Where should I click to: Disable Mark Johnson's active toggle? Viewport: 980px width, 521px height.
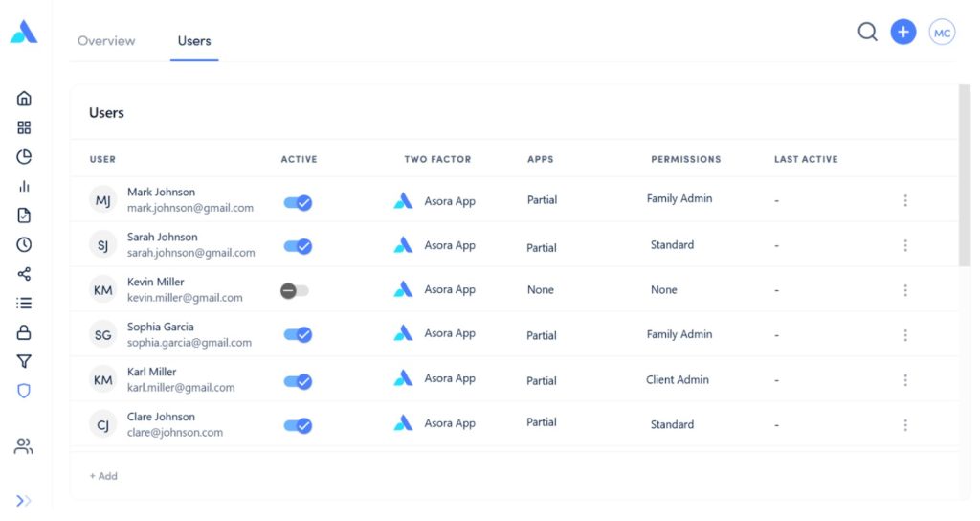(x=298, y=203)
